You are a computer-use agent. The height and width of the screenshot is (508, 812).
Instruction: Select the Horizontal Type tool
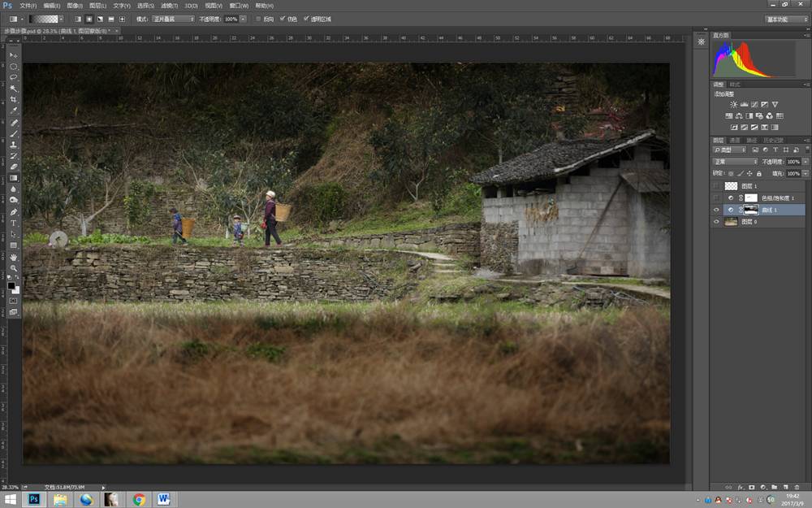[x=14, y=223]
